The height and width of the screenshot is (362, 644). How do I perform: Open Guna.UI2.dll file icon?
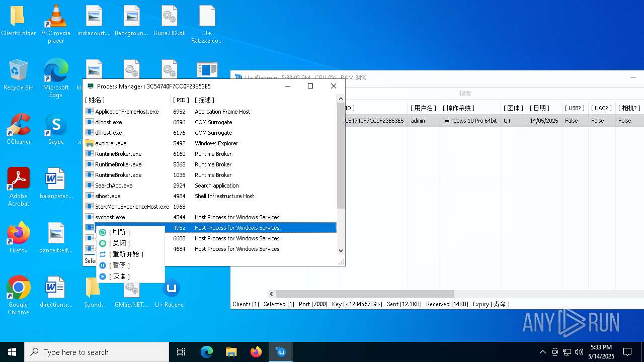click(170, 21)
